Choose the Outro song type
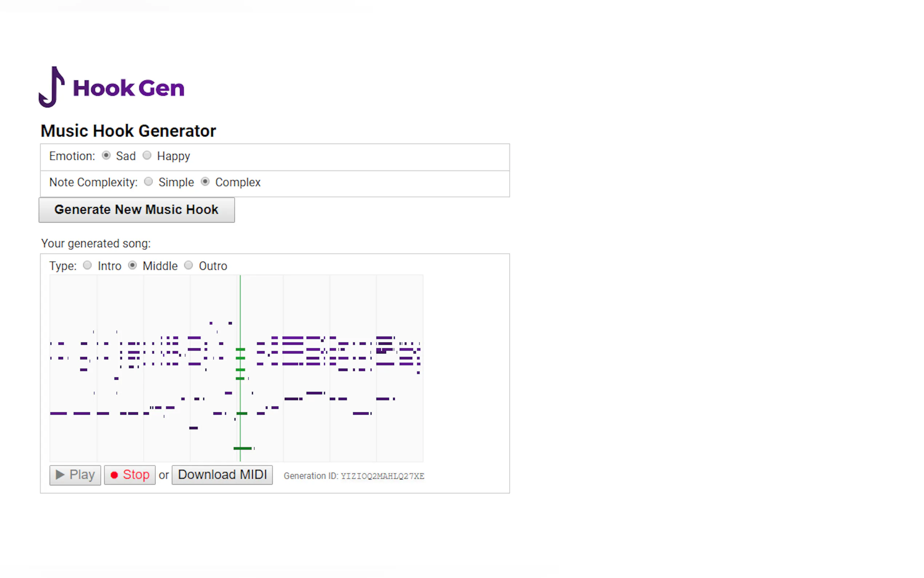 [x=188, y=265]
